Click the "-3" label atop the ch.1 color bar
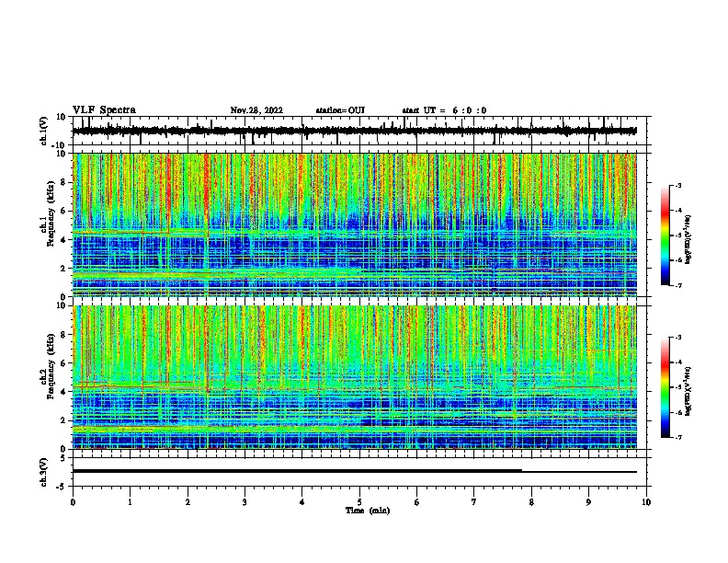This screenshot has width=728, height=563. click(x=677, y=185)
